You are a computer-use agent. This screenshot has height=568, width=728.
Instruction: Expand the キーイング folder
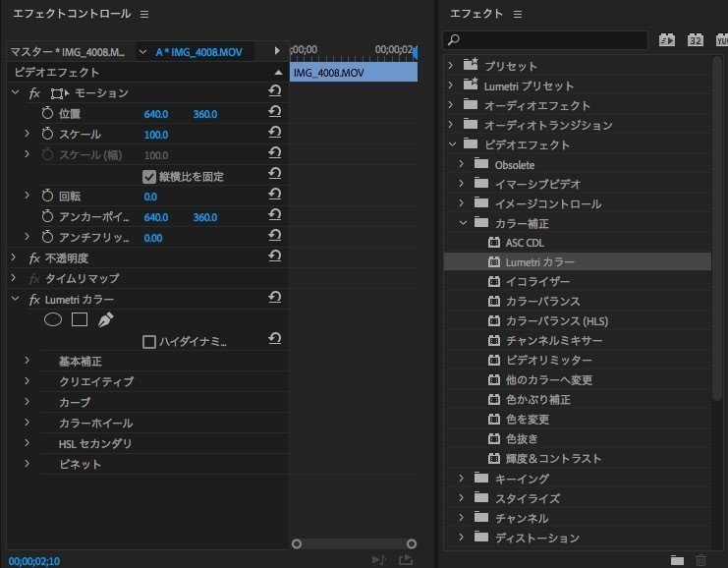point(461,478)
